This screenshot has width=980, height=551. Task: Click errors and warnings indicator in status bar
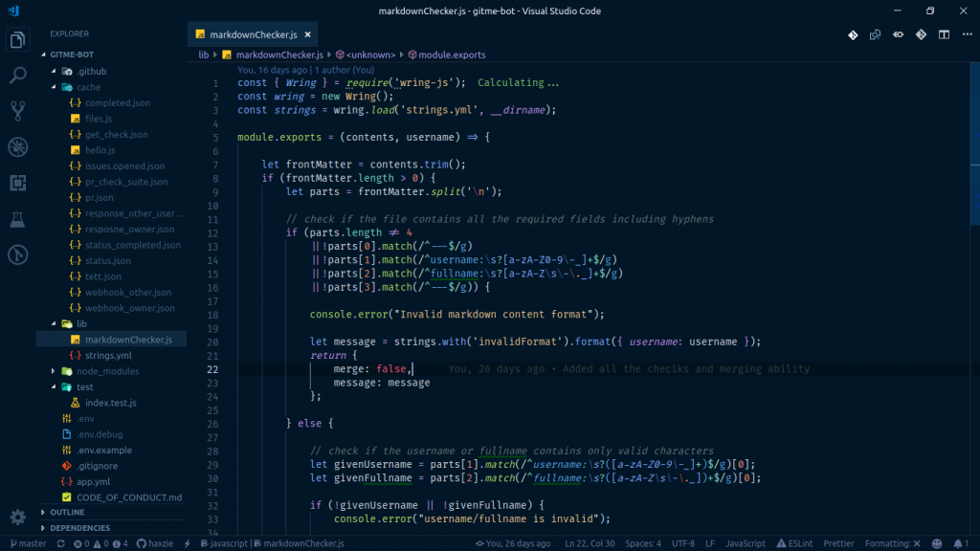86,542
